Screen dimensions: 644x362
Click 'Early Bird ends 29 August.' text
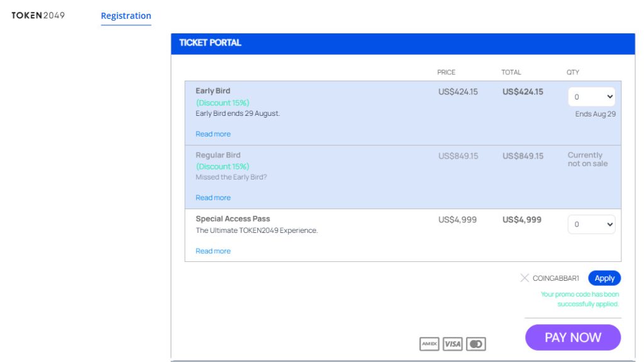(238, 113)
